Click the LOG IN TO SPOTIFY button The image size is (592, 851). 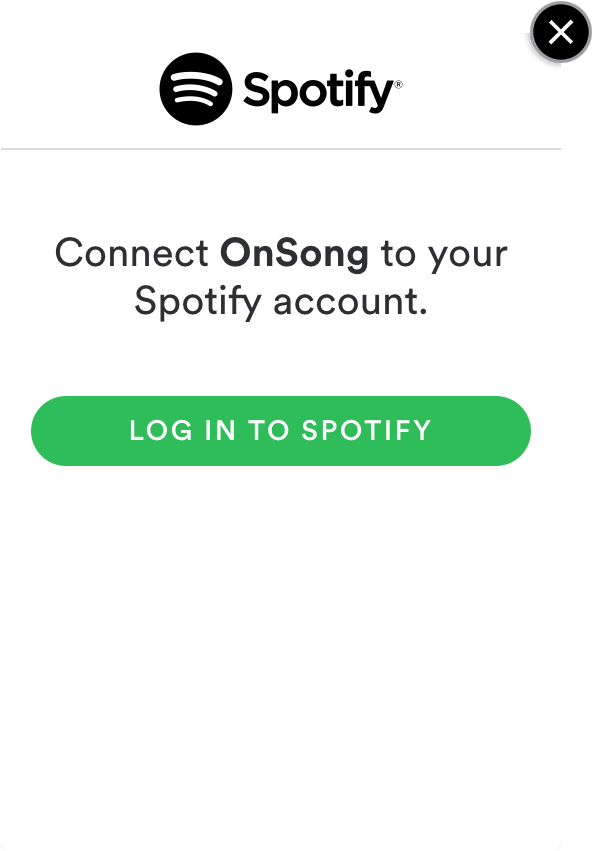tap(281, 431)
